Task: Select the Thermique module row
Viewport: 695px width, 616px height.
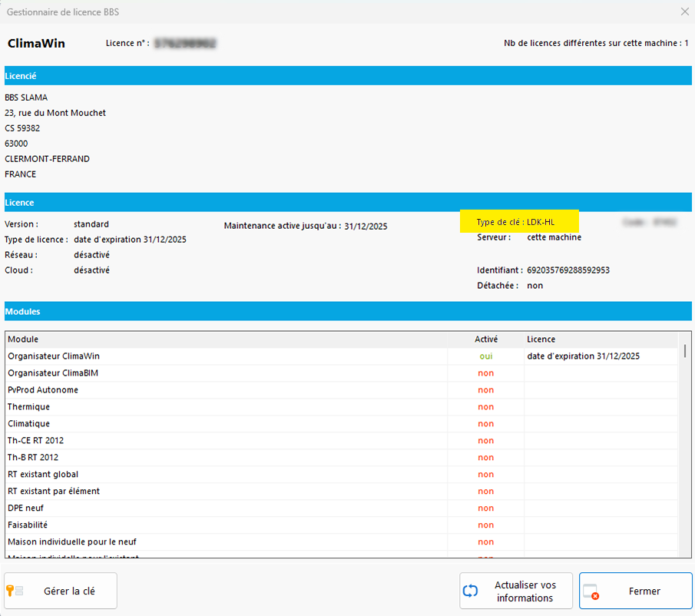Action: click(x=341, y=406)
